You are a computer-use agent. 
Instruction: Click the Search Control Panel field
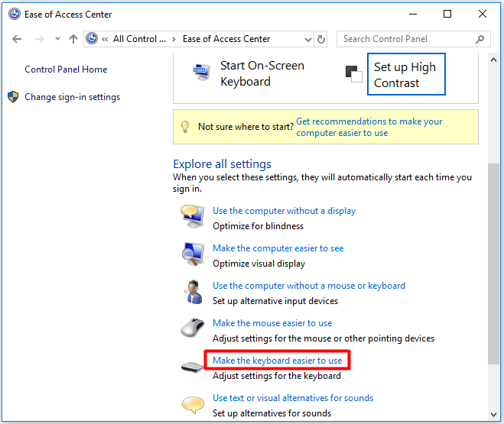(x=413, y=39)
